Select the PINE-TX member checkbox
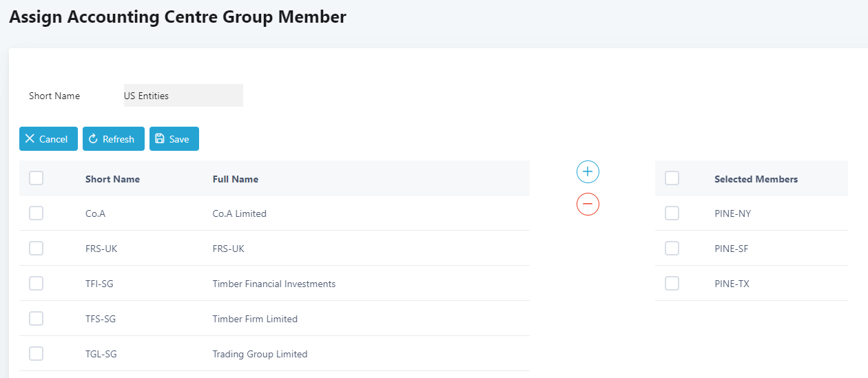The width and height of the screenshot is (868, 378). [x=672, y=284]
